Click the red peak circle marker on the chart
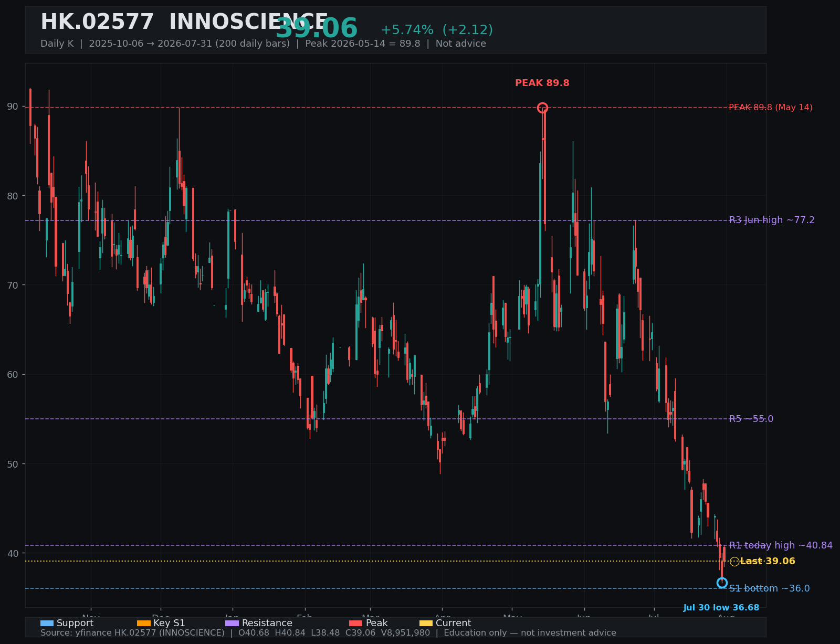 click(x=542, y=108)
